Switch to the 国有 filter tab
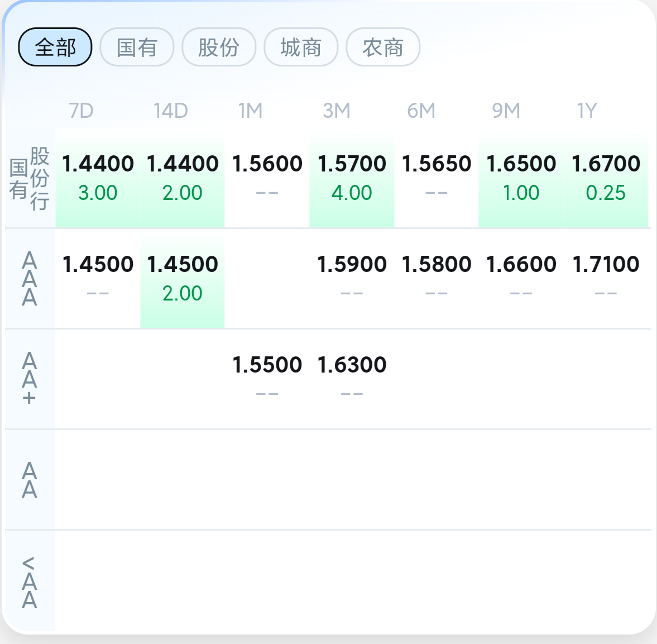657x644 pixels. [137, 47]
